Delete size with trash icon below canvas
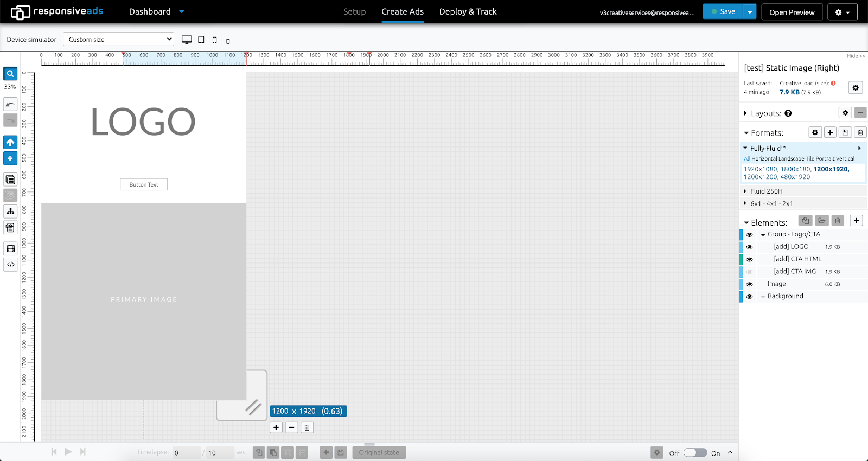This screenshot has width=868, height=461. [307, 427]
